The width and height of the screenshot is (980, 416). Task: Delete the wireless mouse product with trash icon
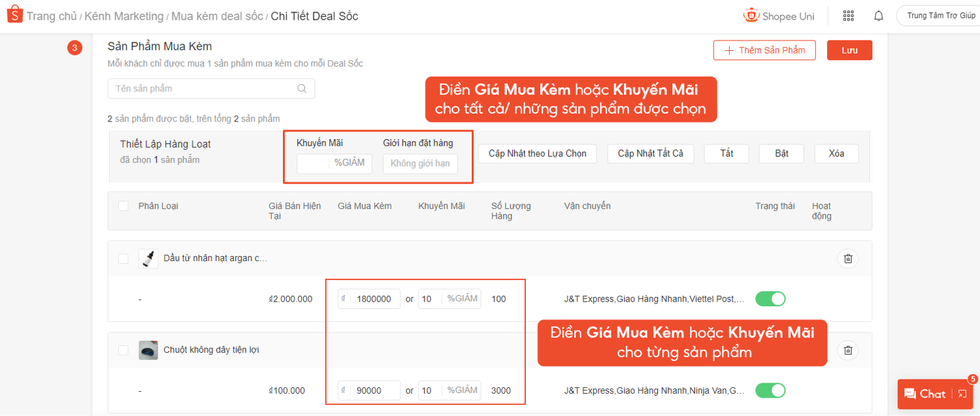[847, 350]
